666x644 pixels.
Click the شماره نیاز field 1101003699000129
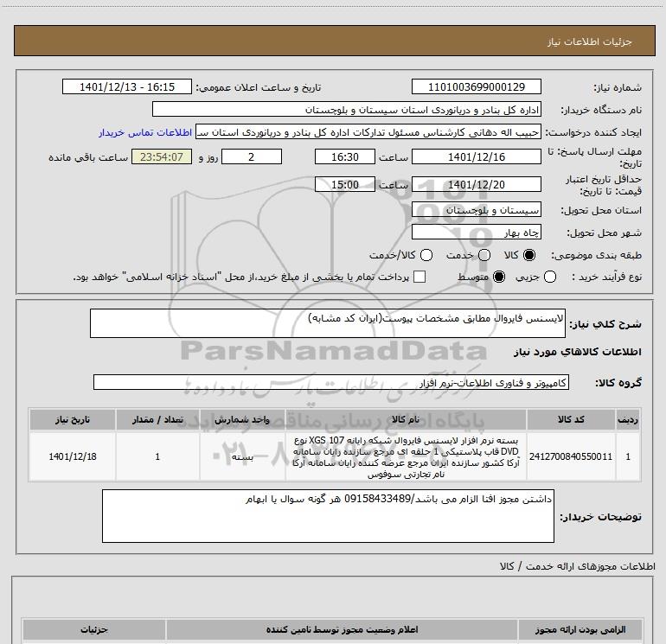click(476, 86)
